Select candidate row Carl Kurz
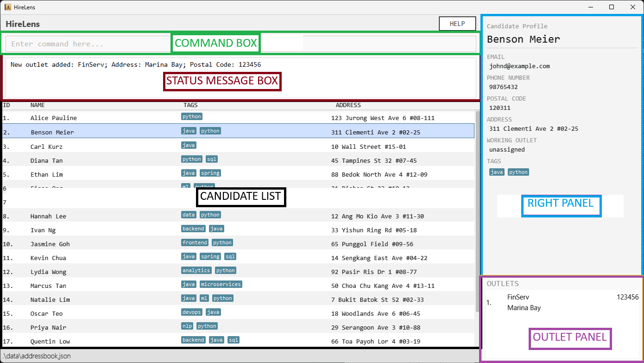Screen dimensions: 644x363 click(x=238, y=146)
